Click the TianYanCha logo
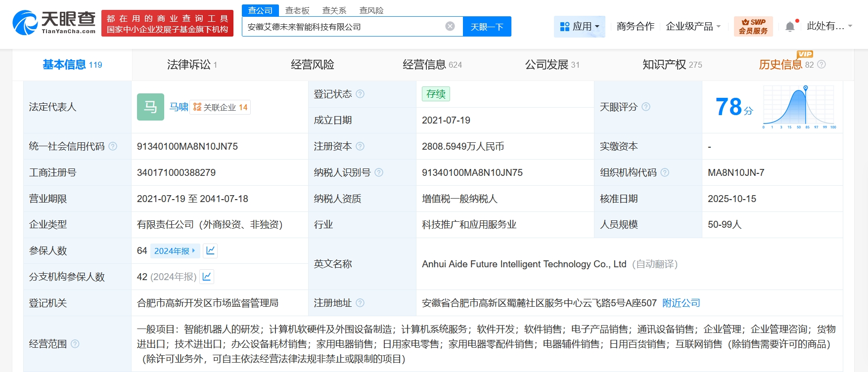Image resolution: width=868 pixels, height=372 pixels. [54, 23]
